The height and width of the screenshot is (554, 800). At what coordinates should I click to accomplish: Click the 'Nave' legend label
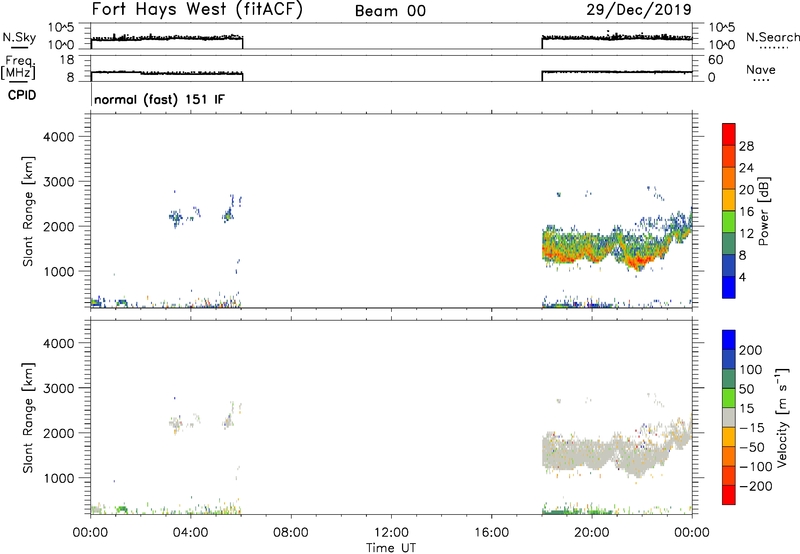pyautogui.click(x=761, y=69)
